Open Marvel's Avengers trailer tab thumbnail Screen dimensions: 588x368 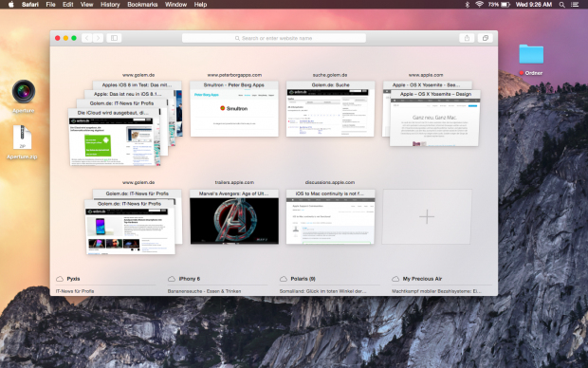(234, 217)
